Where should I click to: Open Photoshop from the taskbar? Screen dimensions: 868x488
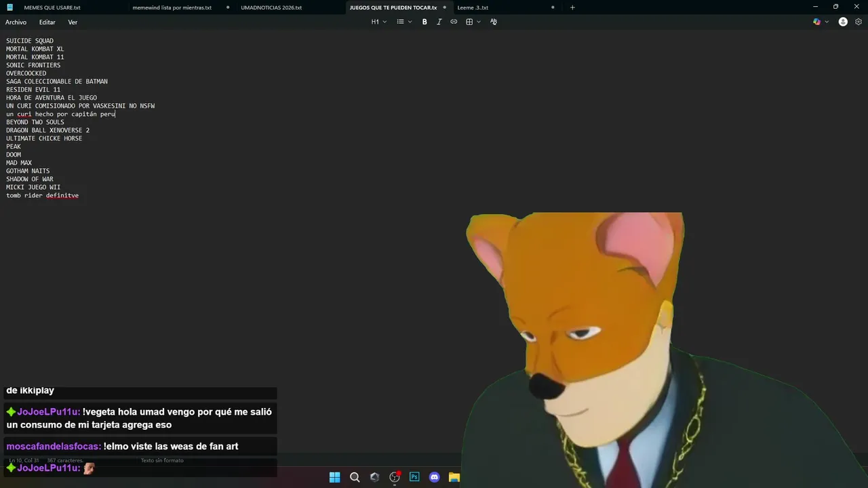click(414, 477)
